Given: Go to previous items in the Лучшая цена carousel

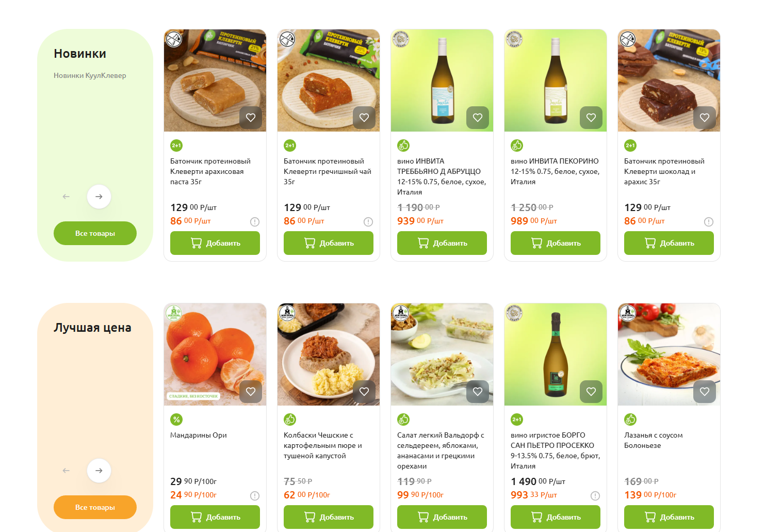Looking at the screenshot, I should 66,471.
